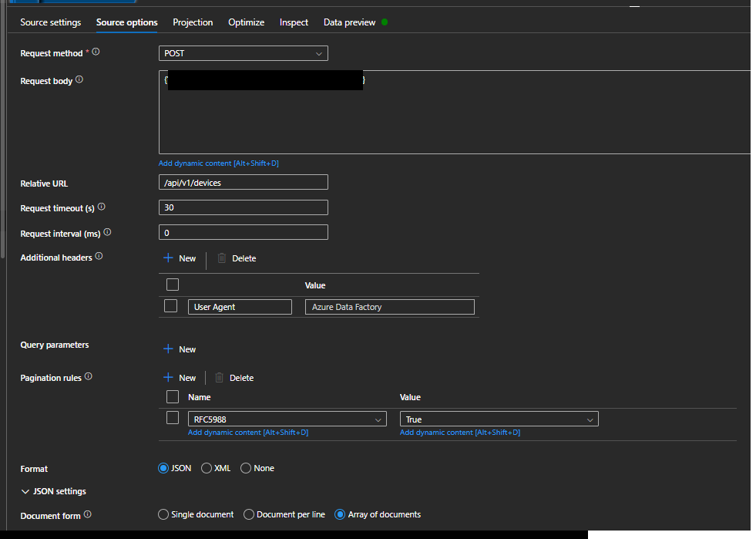
Task: Click the green status dot on Data preview
Action: click(385, 22)
